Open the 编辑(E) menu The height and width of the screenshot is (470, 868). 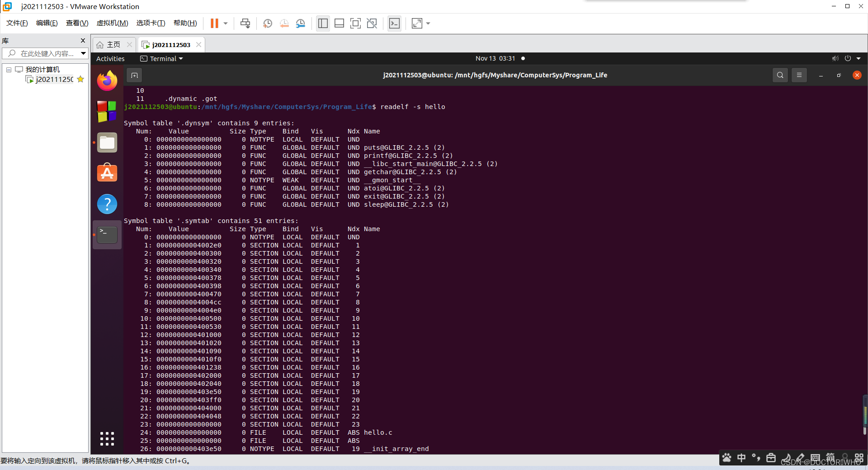(47, 23)
